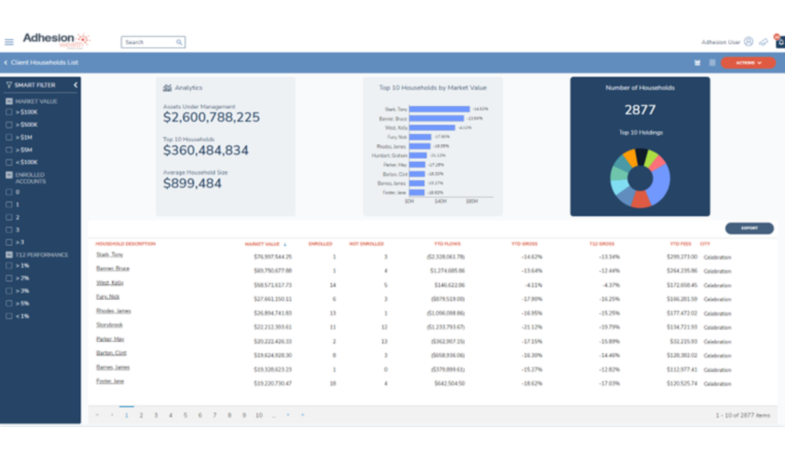785x472 pixels.
Task: Click the search magnifier icon
Action: 179,42
